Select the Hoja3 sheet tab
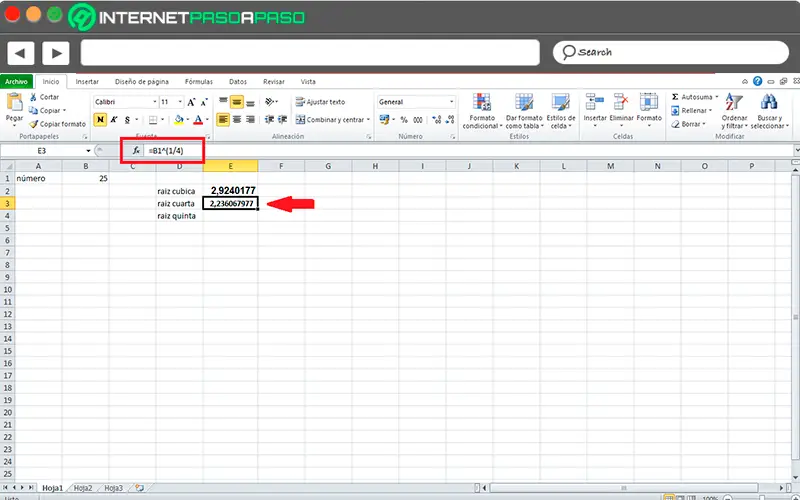 [114, 488]
